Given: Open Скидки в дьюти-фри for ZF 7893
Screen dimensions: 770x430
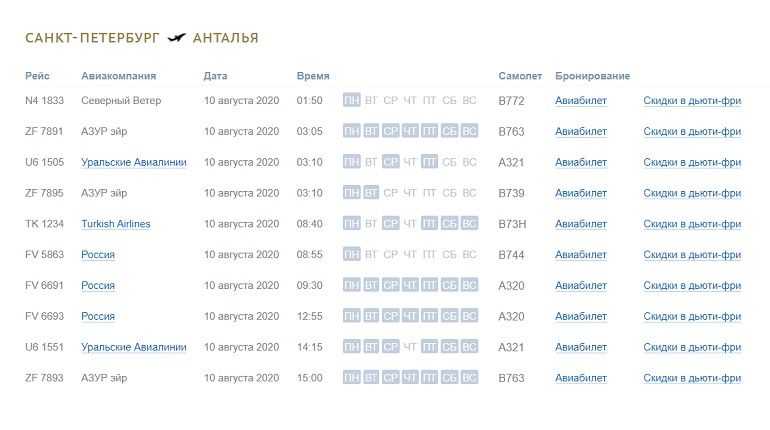Looking at the screenshot, I should 692,378.
